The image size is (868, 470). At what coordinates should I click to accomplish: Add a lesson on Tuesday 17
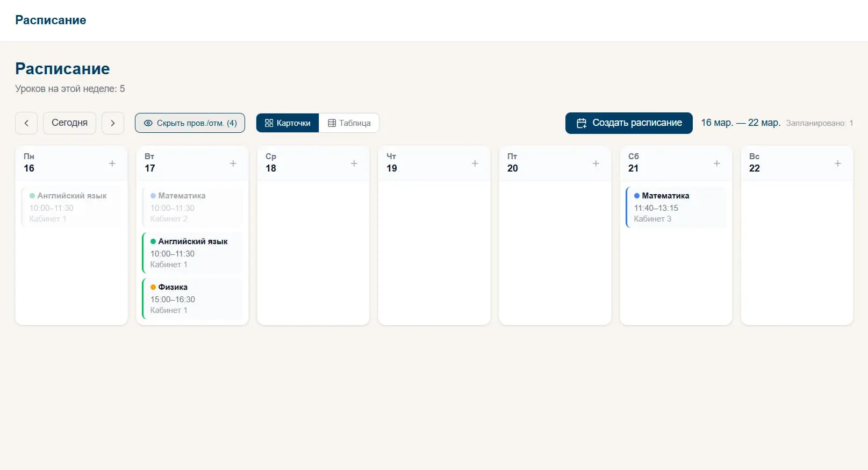[233, 163]
